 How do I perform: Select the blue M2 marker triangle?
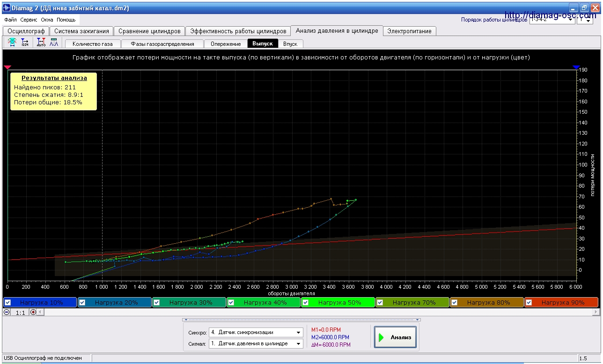[x=576, y=68]
